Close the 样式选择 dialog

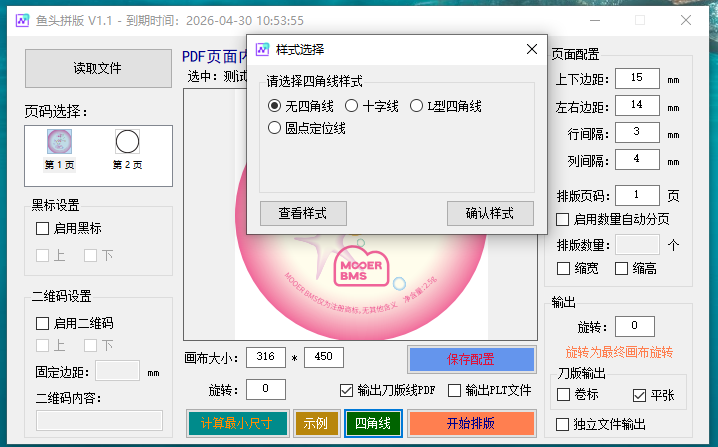pyautogui.click(x=530, y=49)
